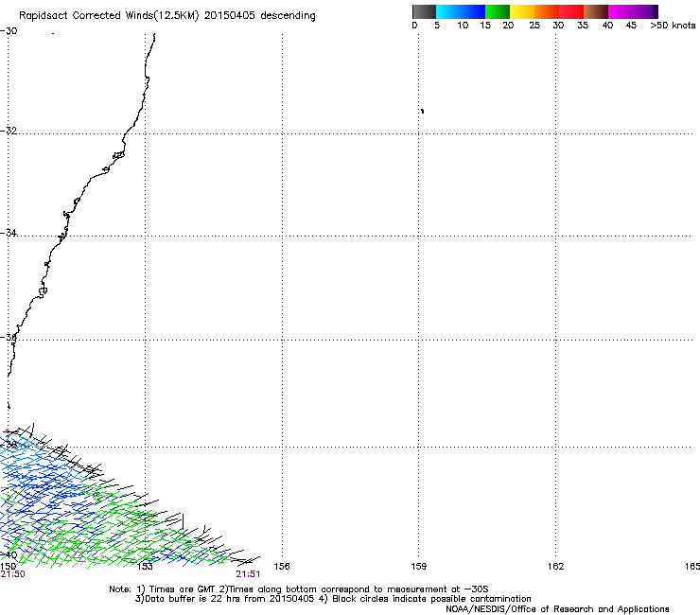
Task: Select longitude label '156' on bottom axis
Action: pos(282,567)
